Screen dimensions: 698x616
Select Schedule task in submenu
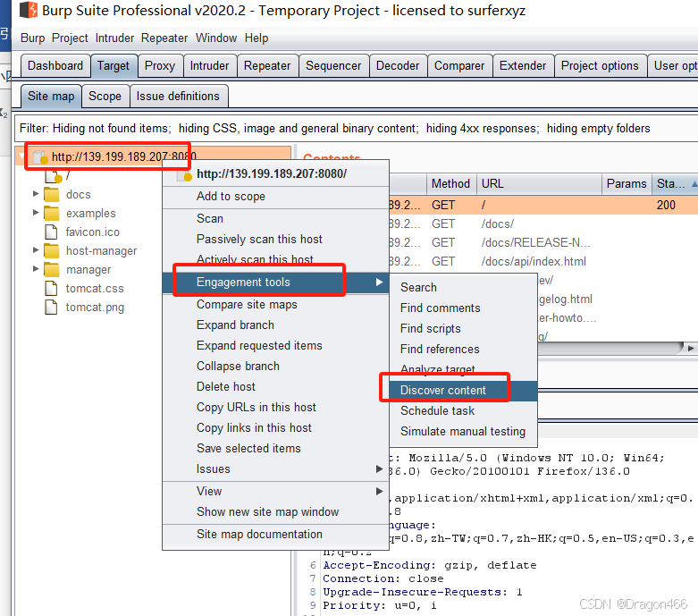(464, 410)
